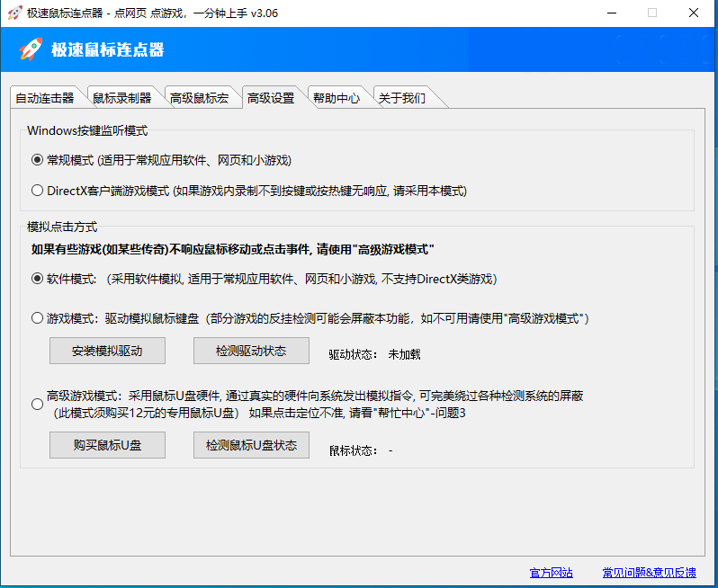Select 游戏模式 driver simulation option
718x588 pixels.
coord(37,318)
